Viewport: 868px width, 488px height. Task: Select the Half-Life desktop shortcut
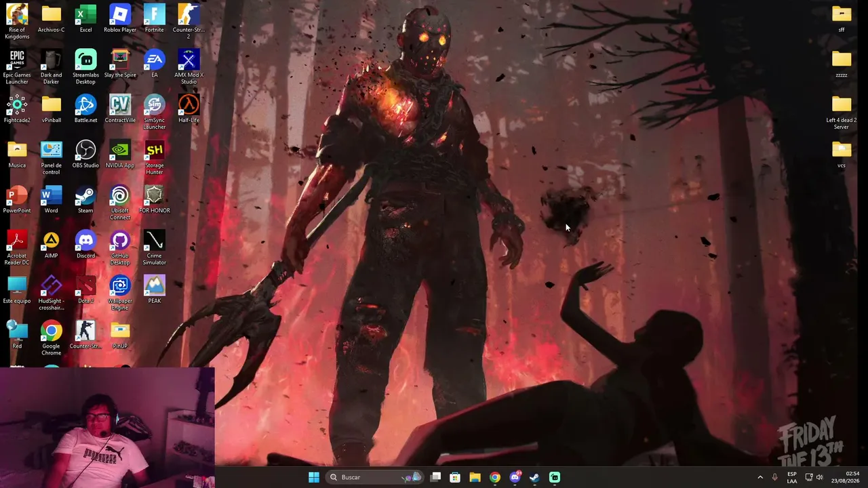coord(189,108)
